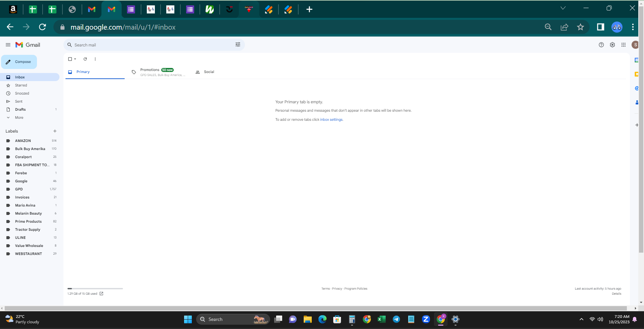Open File Explorer from the taskbar
This screenshot has width=644, height=329.
(308, 319)
